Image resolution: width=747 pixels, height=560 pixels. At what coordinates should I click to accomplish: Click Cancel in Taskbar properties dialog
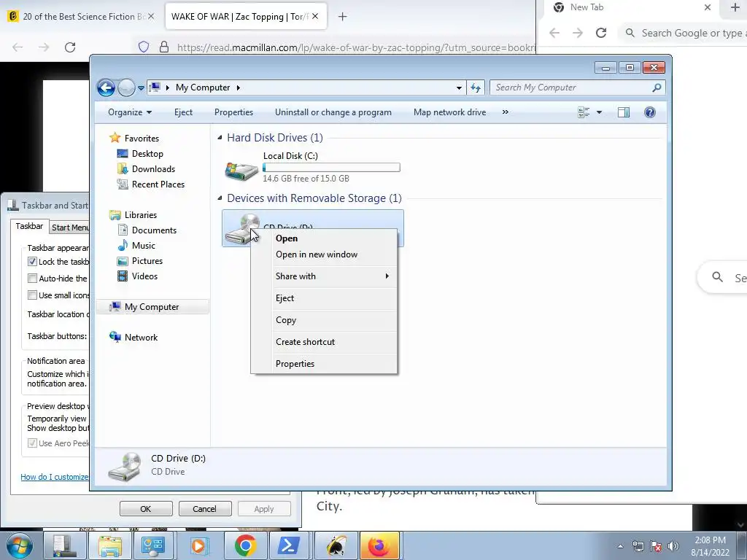[204, 508]
